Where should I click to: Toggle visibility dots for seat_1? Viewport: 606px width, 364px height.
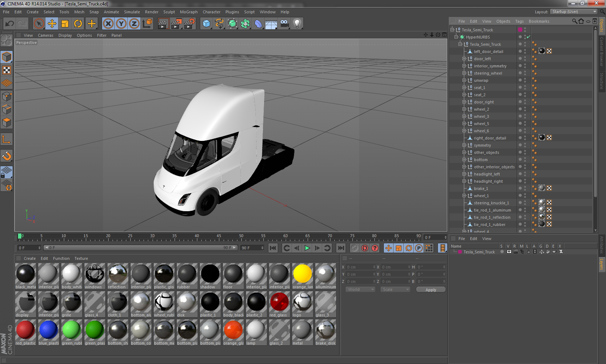click(525, 87)
